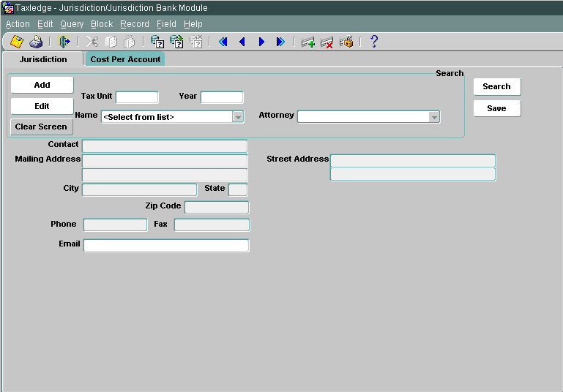Click the Print icon in toolbar
This screenshot has height=392, width=563.
coord(36,42)
